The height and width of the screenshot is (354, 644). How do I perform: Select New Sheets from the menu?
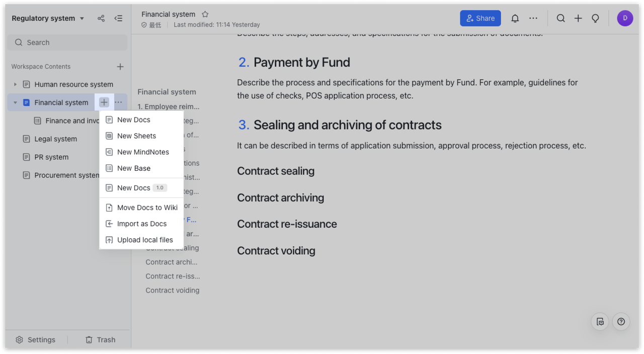136,136
